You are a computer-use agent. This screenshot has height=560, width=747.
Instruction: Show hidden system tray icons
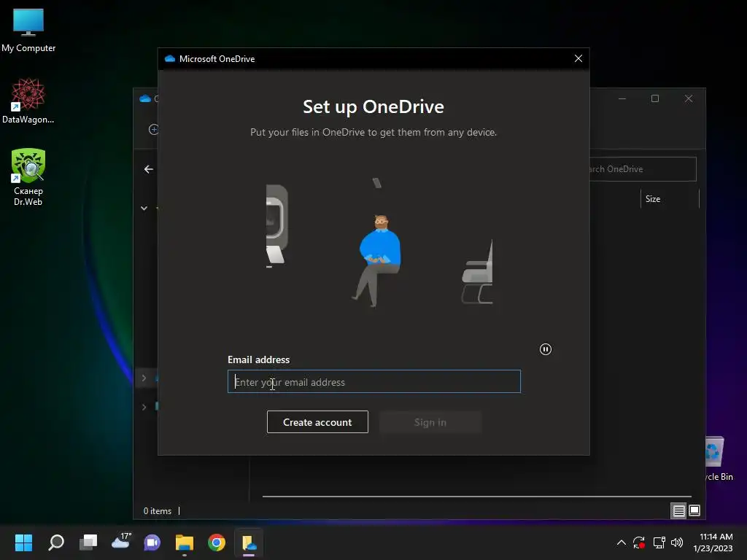coord(622,542)
